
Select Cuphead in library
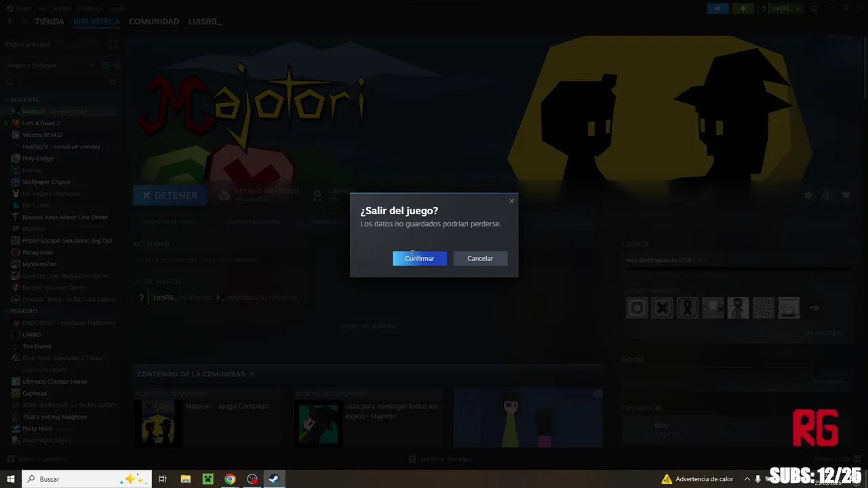pos(35,393)
